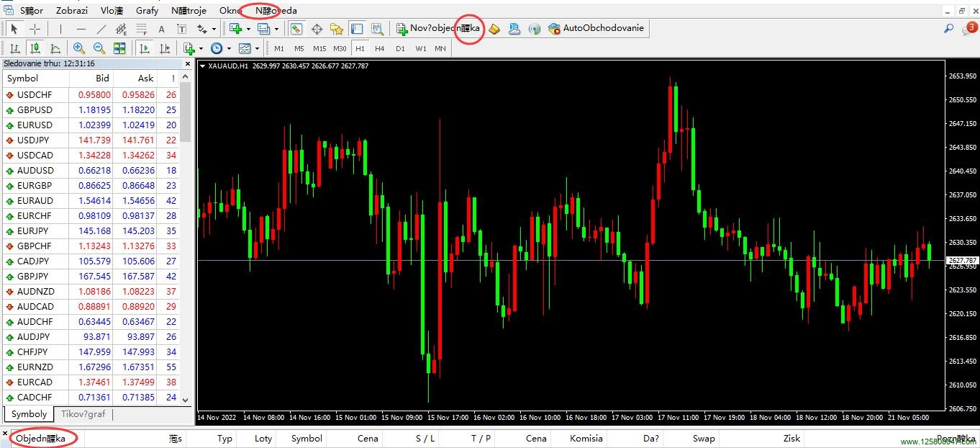The width and height of the screenshot is (980, 448).
Task: Select the EURUSD symbol row
Action: (91, 125)
